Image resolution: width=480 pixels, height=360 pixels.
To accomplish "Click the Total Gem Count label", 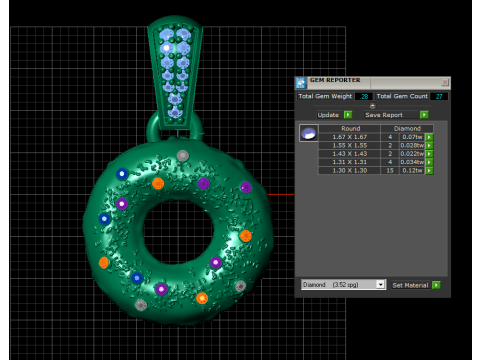I will [x=402, y=96].
